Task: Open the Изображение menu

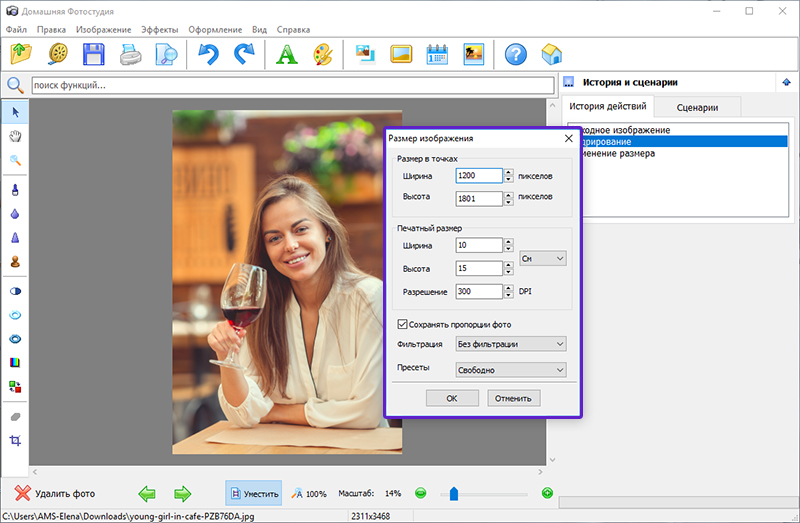Action: (104, 30)
